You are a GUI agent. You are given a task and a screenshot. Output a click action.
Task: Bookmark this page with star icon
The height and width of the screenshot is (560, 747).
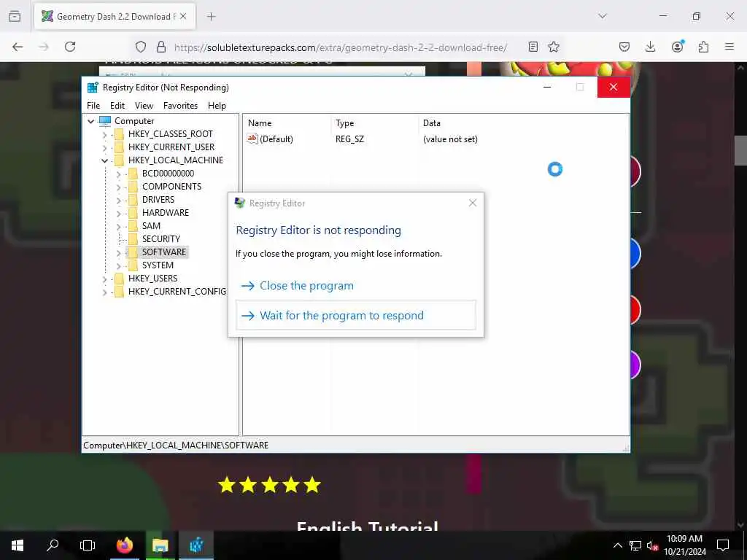pos(554,47)
